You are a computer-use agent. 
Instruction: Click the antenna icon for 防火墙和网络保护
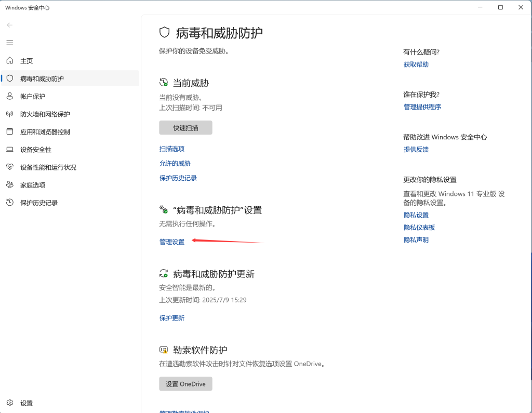click(10, 114)
